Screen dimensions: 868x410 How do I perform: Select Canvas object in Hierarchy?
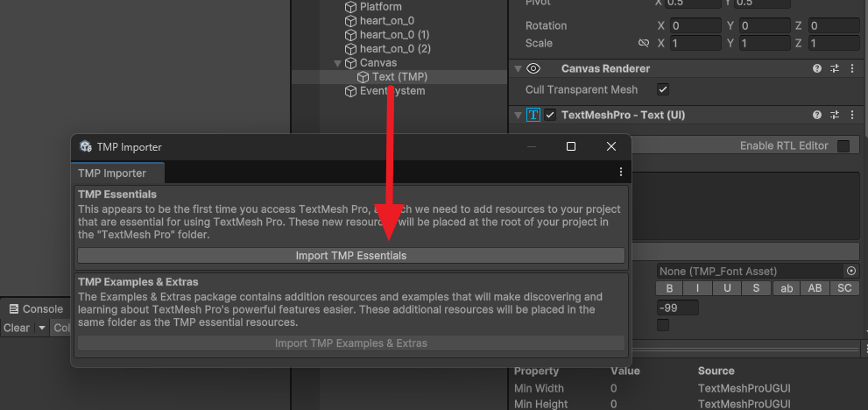point(378,63)
